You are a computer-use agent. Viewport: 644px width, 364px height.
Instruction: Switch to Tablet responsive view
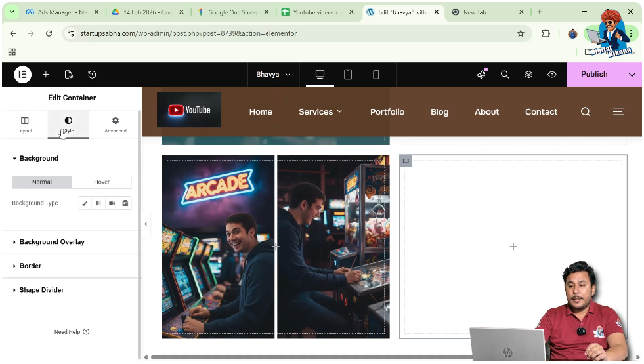click(x=348, y=75)
